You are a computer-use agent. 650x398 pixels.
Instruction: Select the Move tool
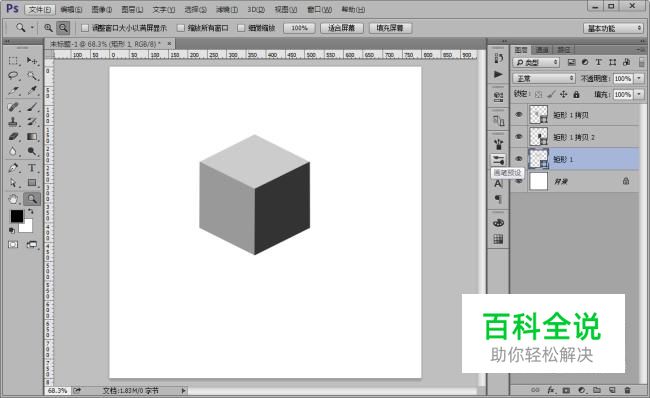tap(32, 61)
